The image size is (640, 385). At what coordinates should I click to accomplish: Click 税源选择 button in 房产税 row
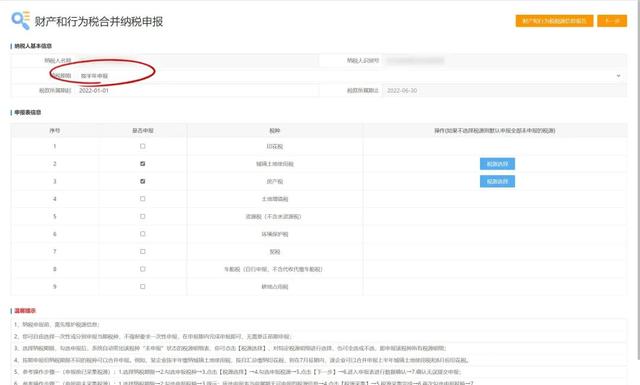point(497,181)
